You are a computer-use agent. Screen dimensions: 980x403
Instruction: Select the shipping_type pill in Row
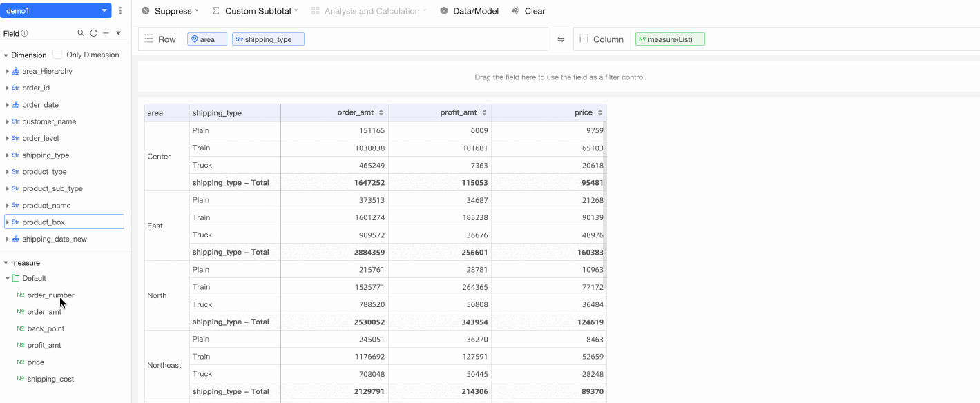268,39
